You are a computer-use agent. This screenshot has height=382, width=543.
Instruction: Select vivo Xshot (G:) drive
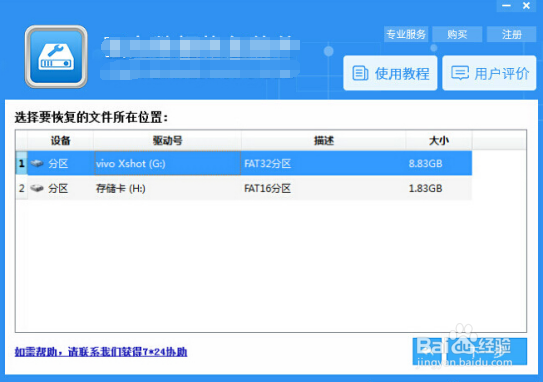pyautogui.click(x=167, y=163)
